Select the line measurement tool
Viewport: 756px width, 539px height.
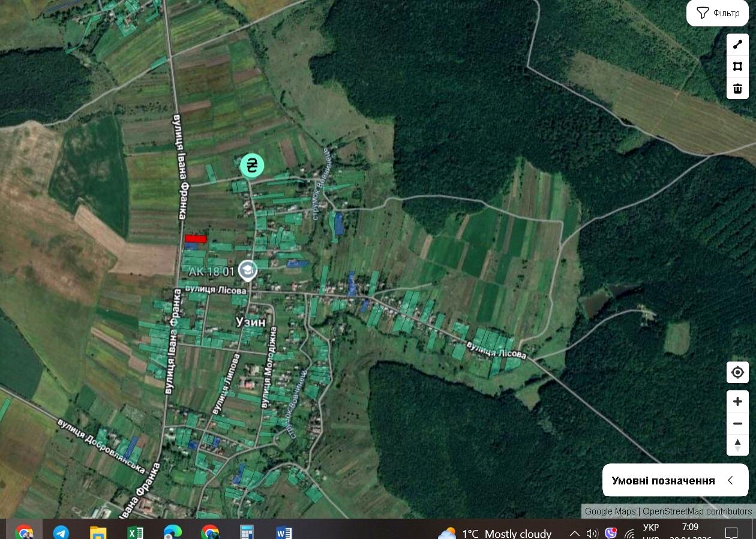[737, 45]
